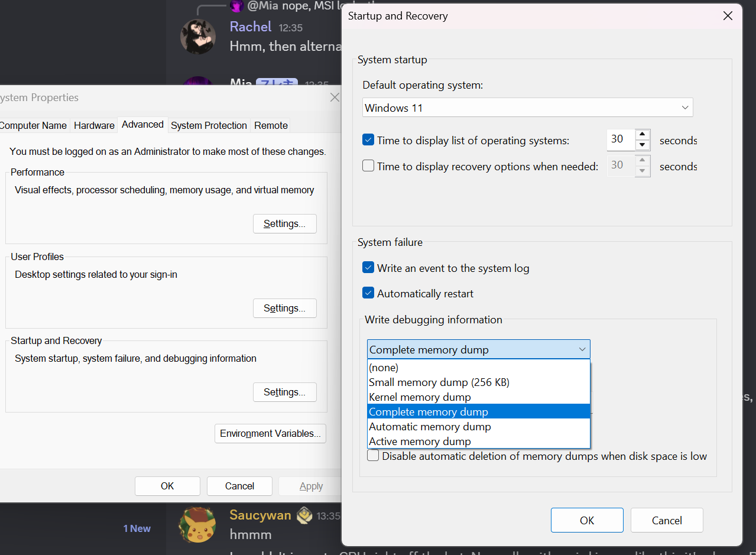Open the Default operating system dropdown
The height and width of the screenshot is (555, 756).
527,108
